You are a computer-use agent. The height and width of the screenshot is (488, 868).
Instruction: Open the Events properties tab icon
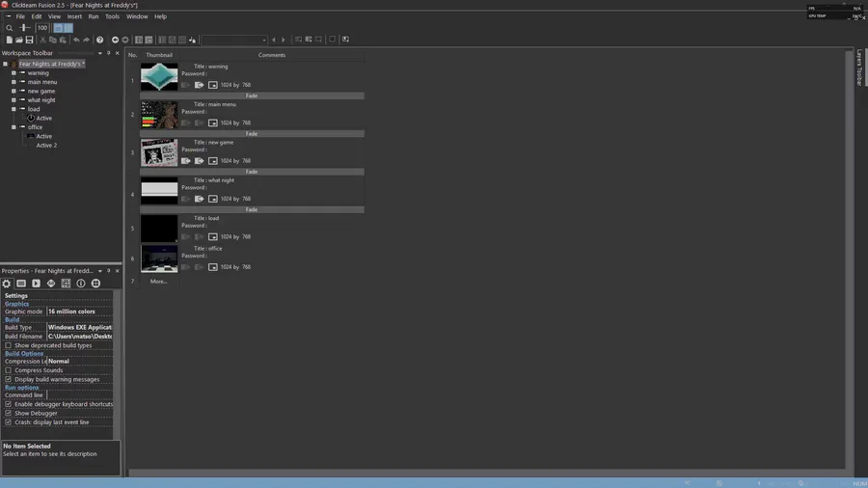click(x=66, y=284)
